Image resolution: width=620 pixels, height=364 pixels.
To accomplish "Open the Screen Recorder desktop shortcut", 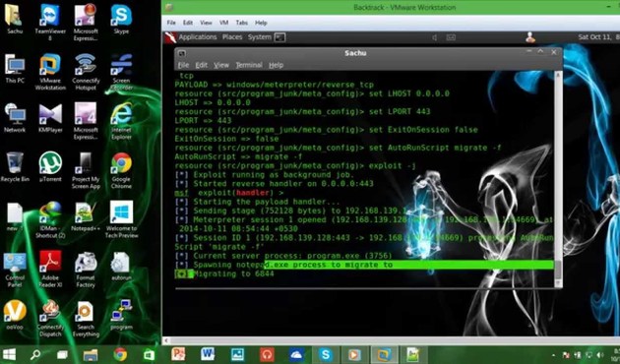I will (121, 72).
